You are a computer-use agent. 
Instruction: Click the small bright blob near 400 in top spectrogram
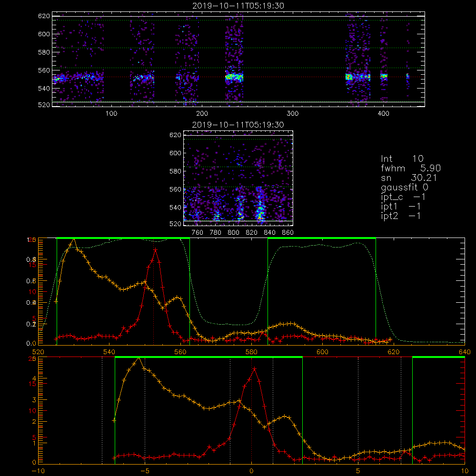[384, 76]
